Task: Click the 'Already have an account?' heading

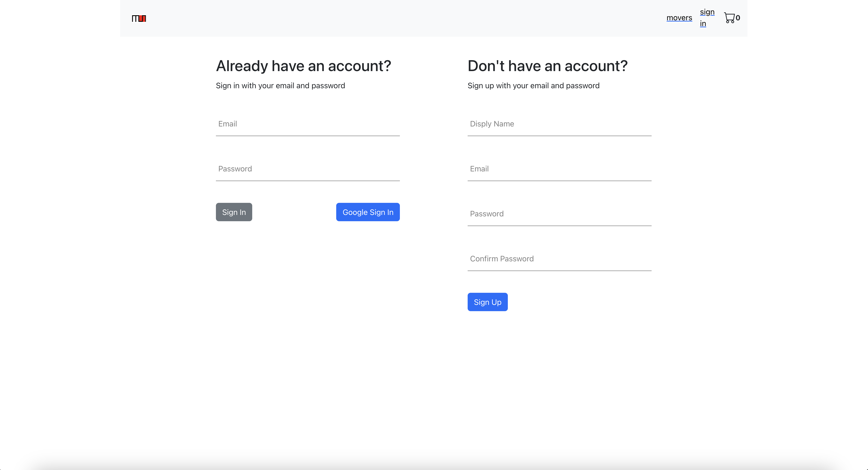Action: click(303, 66)
